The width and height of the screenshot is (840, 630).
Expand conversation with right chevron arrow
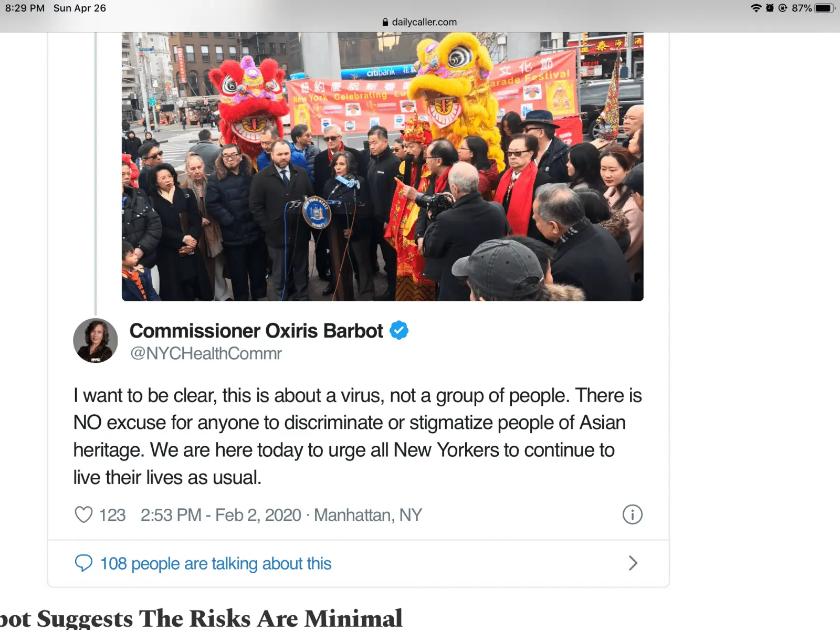(633, 563)
